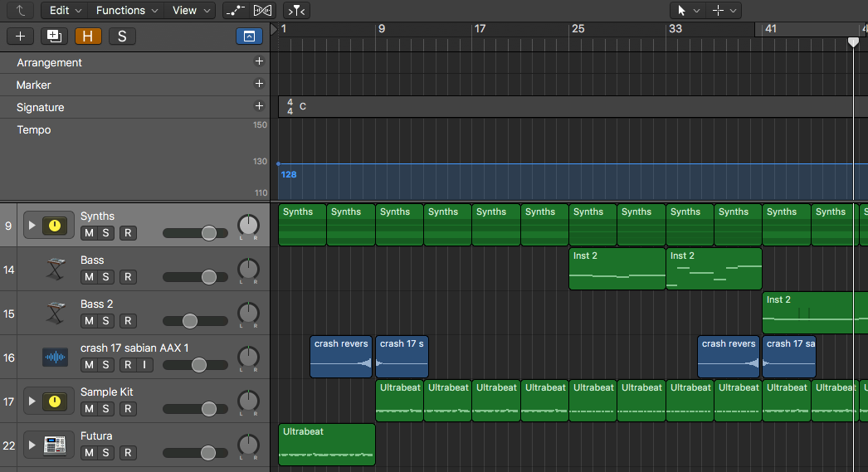Click the Bass 2 track pan knob
Viewport: 868px width, 472px height.
click(x=248, y=314)
